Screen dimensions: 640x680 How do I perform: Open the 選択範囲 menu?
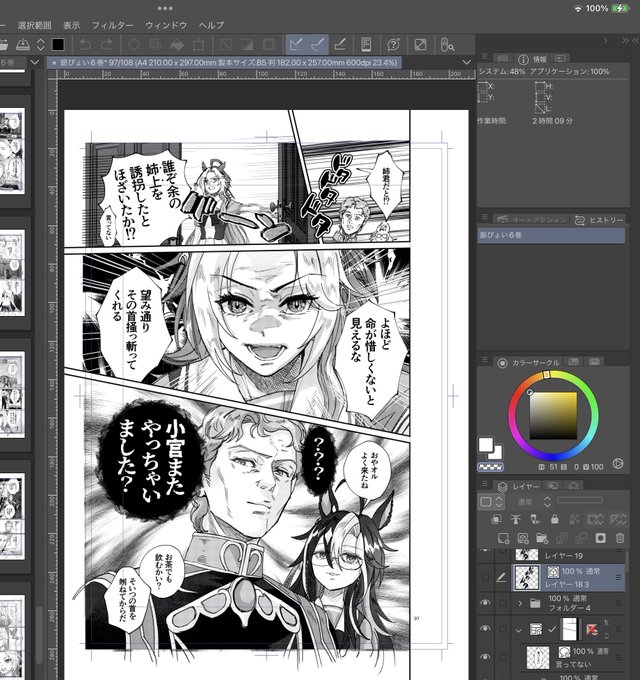click(x=34, y=25)
